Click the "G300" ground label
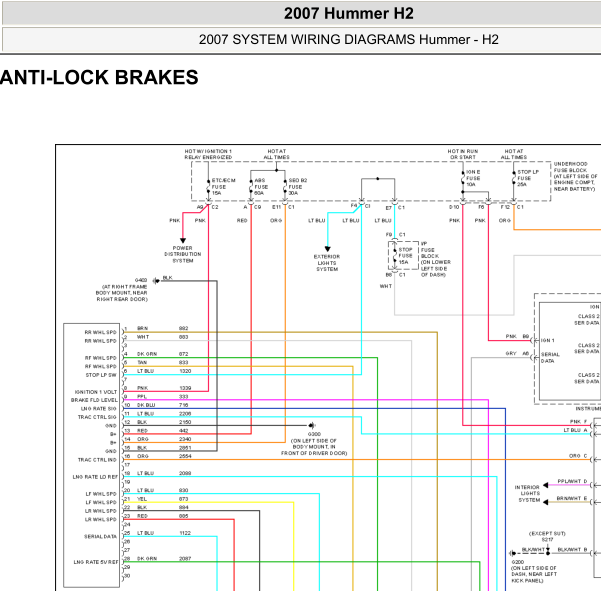 314,434
